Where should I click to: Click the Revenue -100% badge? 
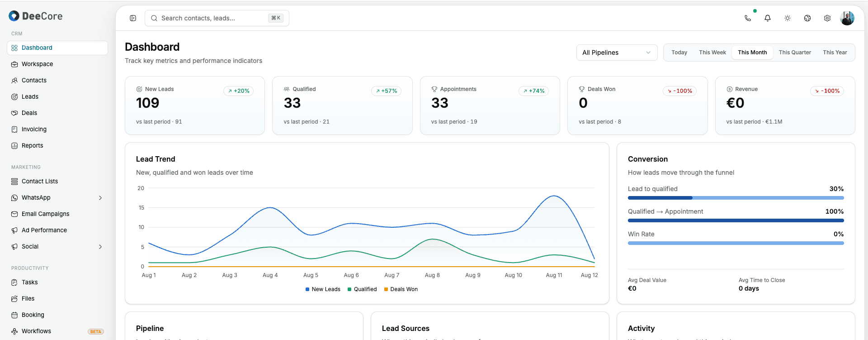(x=827, y=91)
